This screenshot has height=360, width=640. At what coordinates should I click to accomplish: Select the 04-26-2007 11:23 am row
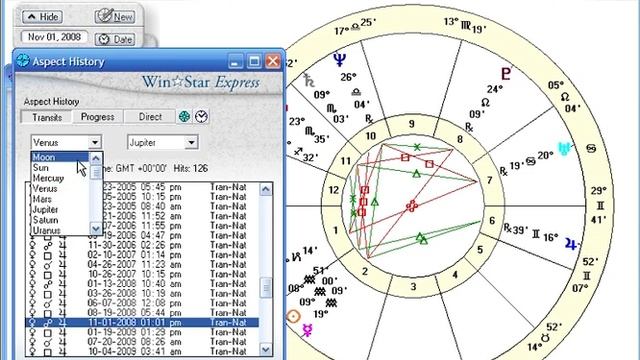click(x=142, y=264)
